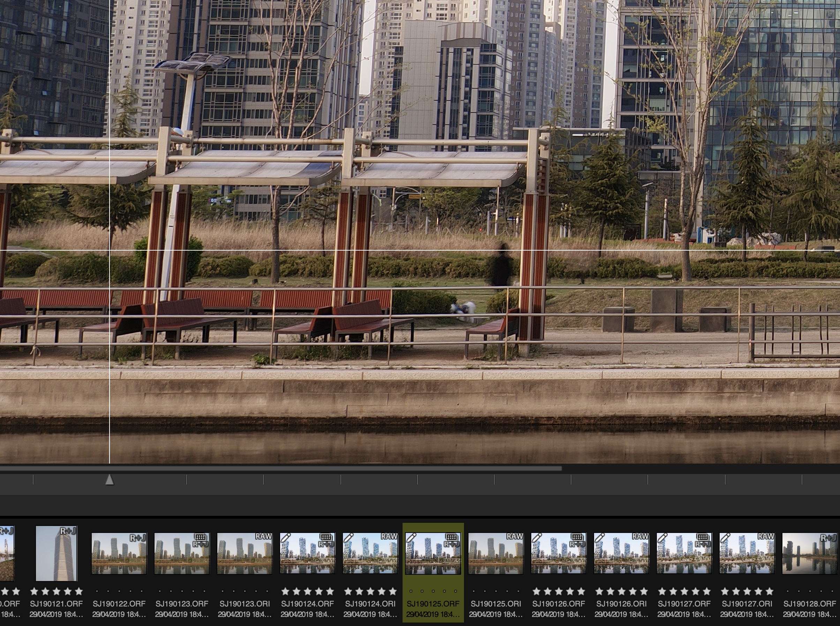Click the R+J badge on SJ190122.ORF thumbnail
Viewport: 840px width, 626px height.
click(x=138, y=538)
